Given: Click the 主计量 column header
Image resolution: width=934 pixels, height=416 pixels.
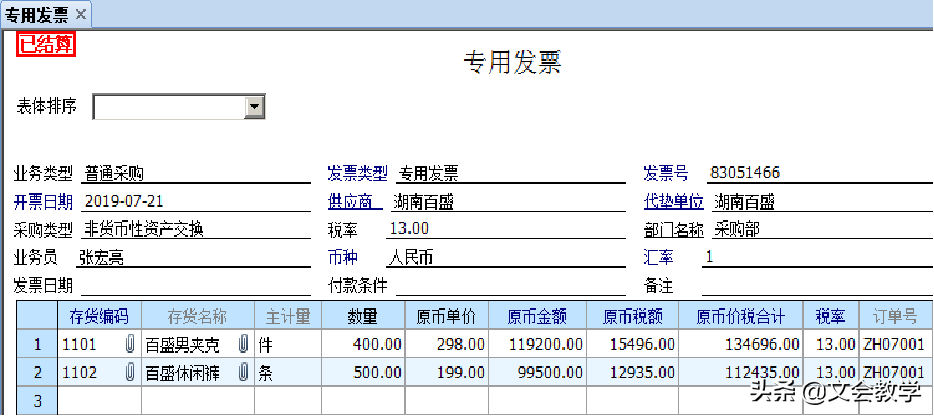Looking at the screenshot, I should (x=288, y=316).
